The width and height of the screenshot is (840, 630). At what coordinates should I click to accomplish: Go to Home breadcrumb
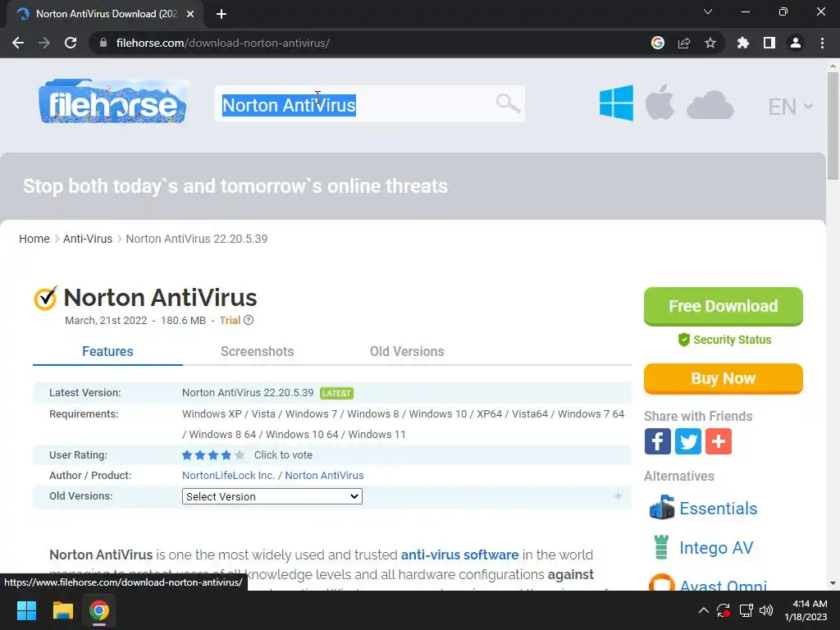(34, 239)
